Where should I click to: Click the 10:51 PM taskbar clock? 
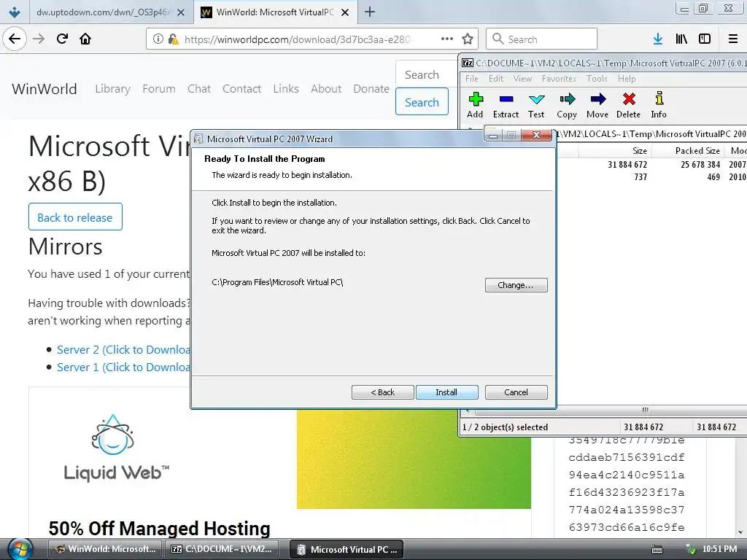click(719, 549)
